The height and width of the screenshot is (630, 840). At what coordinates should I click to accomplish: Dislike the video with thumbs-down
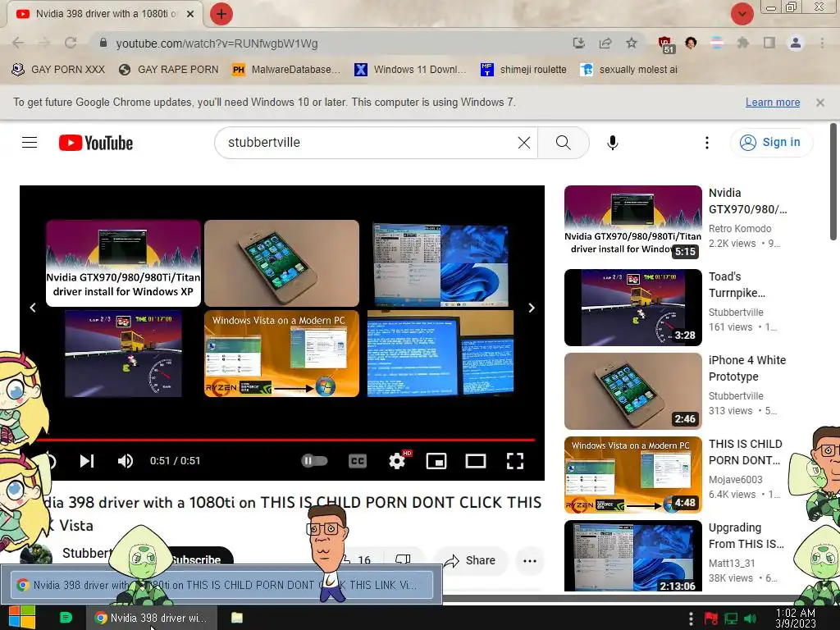coord(403,559)
